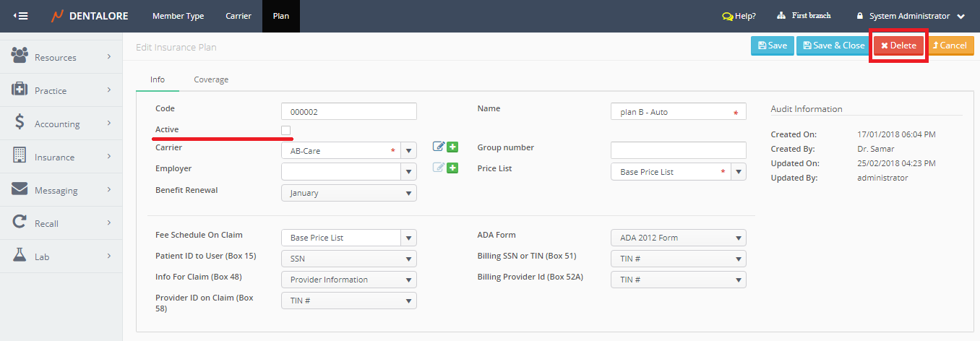This screenshot has width=980, height=341.
Task: Open the Carrier dropdown arrow
Action: click(408, 151)
